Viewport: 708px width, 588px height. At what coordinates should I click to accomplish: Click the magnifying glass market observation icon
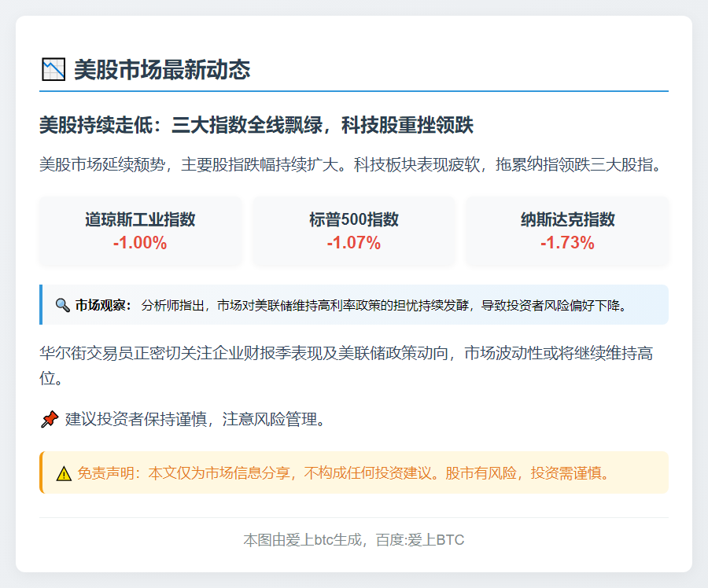coord(63,305)
